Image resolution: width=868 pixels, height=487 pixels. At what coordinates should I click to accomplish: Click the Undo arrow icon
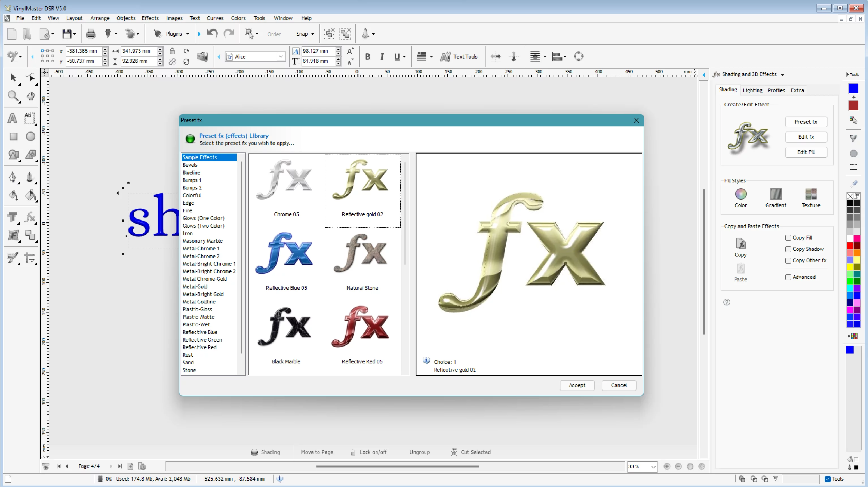pos(212,33)
